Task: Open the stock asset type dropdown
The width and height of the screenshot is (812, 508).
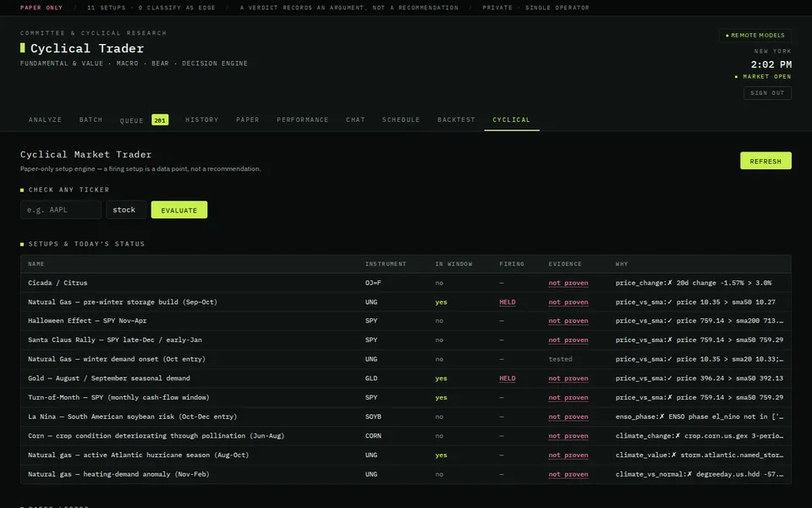Action: coord(126,210)
